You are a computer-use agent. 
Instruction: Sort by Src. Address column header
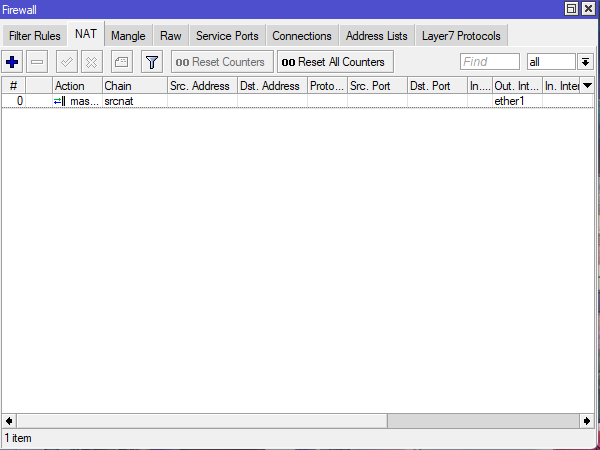(x=202, y=86)
